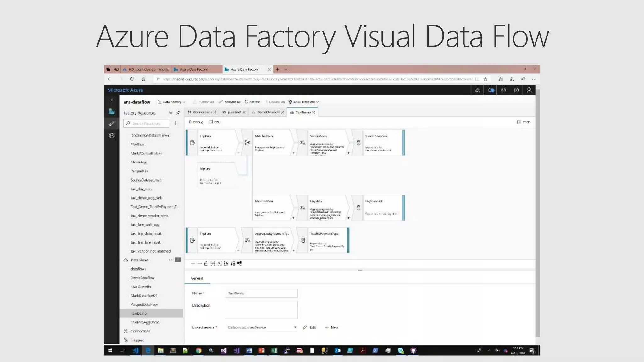Viewport: 644px width, 362px height.
Task: Open the browser tab list chevron
Action: pyautogui.click(x=286, y=69)
